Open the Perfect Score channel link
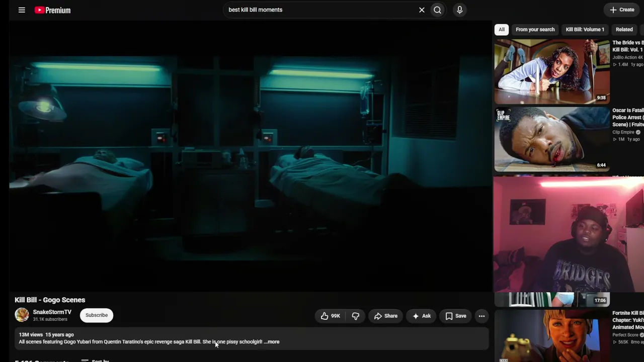The height and width of the screenshot is (362, 644). 625,335
